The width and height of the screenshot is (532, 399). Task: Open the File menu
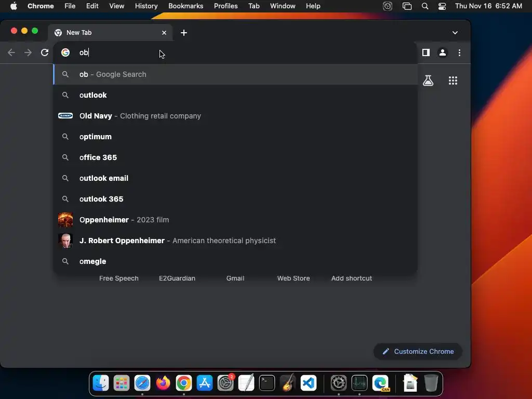click(70, 6)
